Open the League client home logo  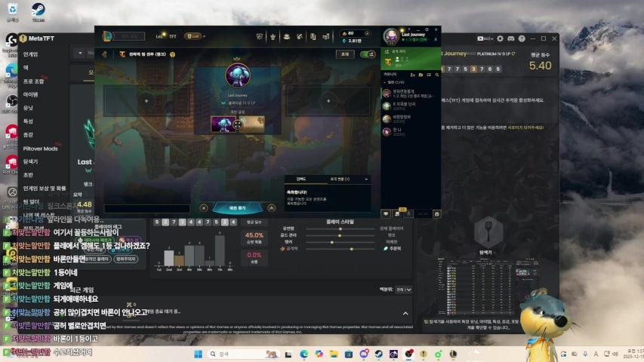click(106, 36)
